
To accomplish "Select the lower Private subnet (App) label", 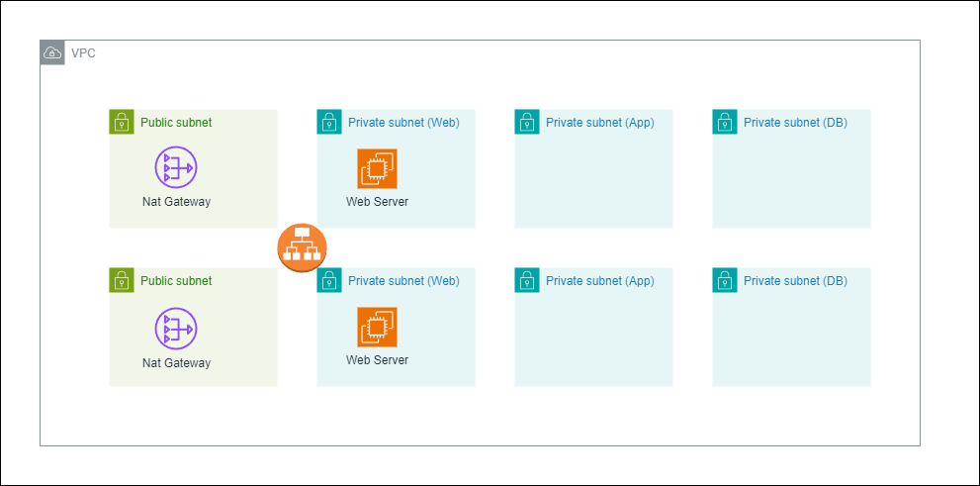I will coord(599,281).
